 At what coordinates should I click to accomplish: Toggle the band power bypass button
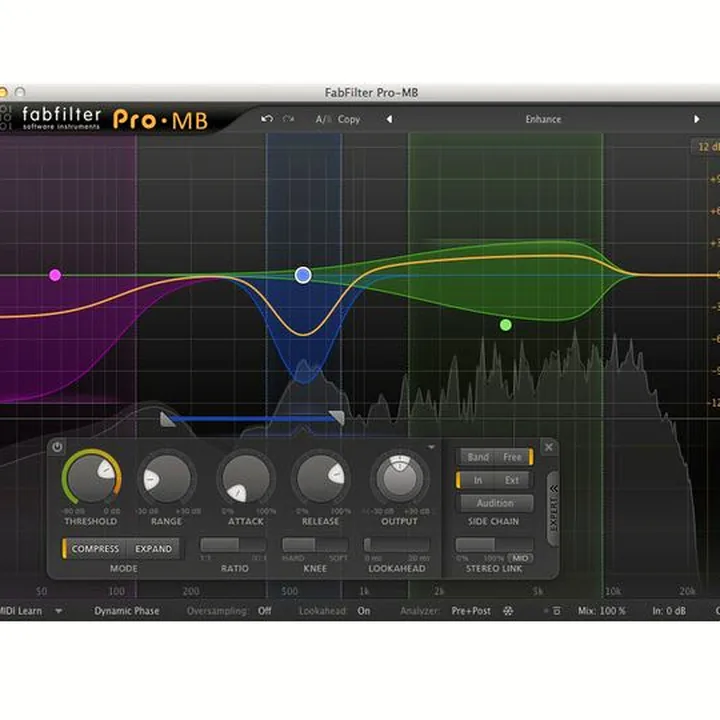[x=57, y=447]
